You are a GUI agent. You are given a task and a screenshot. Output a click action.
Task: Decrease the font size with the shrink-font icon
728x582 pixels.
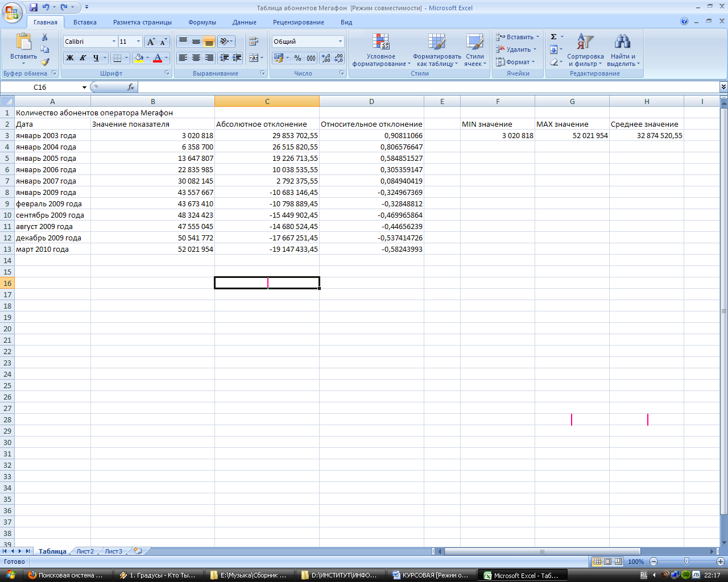(x=163, y=41)
